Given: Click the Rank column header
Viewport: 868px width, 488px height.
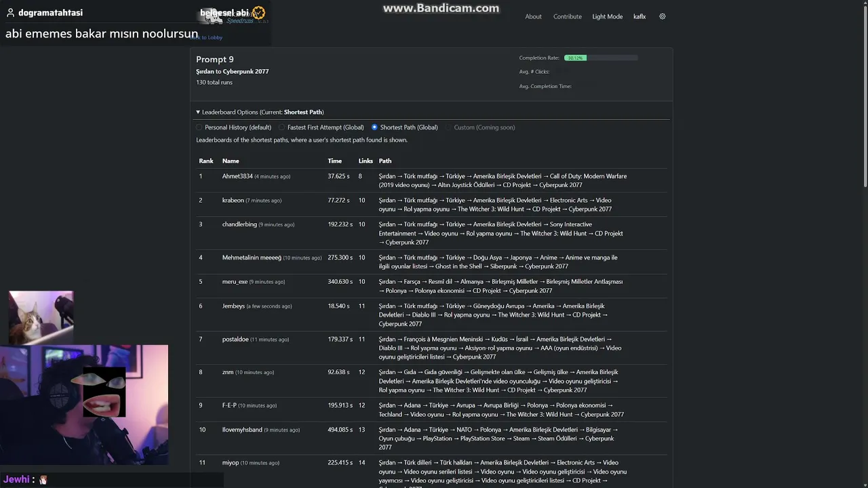Looking at the screenshot, I should coord(206,161).
